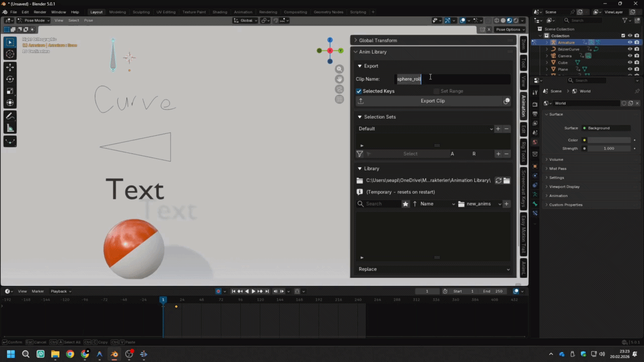Click the blue Z axis gizmo ball
This screenshot has height=362, width=644.
click(x=330, y=40)
